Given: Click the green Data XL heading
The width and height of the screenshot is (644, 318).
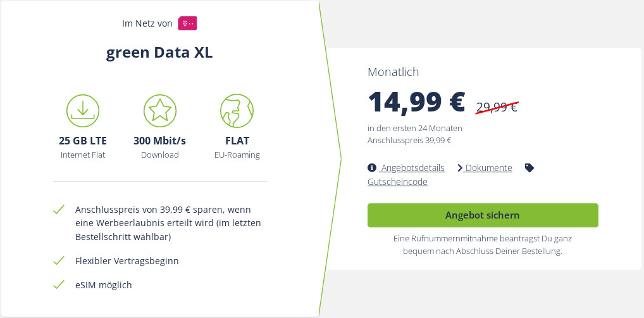Looking at the screenshot, I should click(x=159, y=53).
